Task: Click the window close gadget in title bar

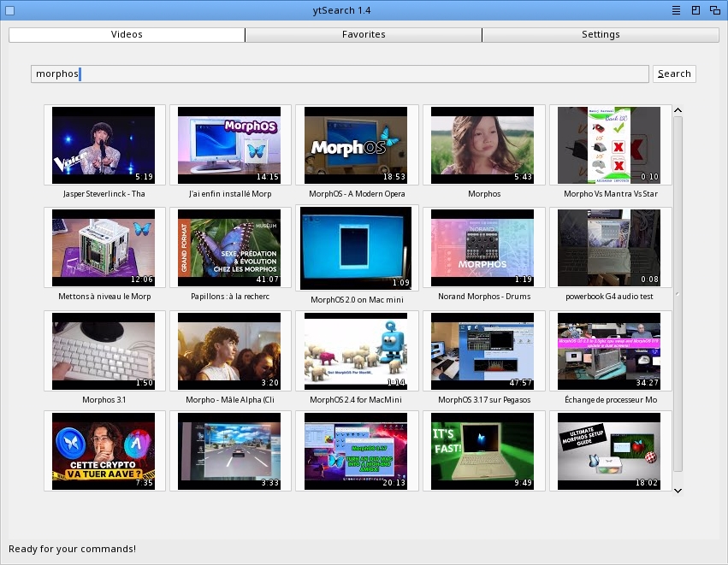Action: pyautogui.click(x=9, y=10)
